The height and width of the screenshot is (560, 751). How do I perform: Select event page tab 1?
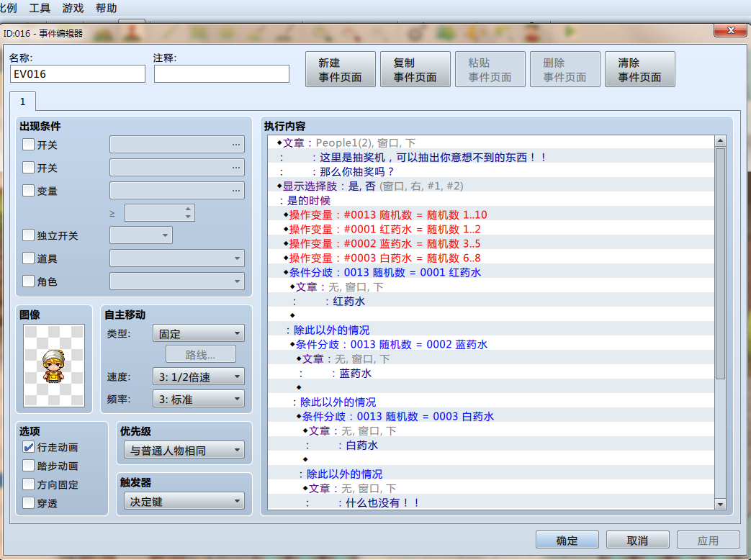[x=22, y=101]
